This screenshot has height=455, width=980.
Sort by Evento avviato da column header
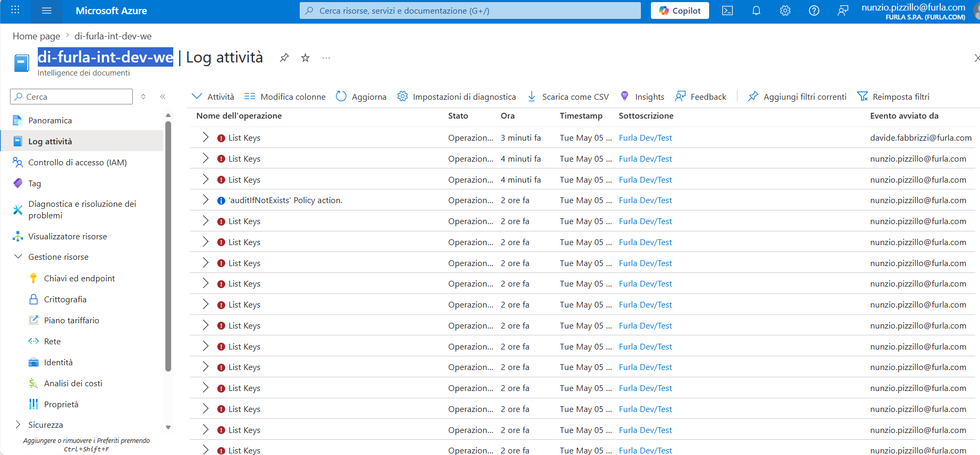click(904, 115)
